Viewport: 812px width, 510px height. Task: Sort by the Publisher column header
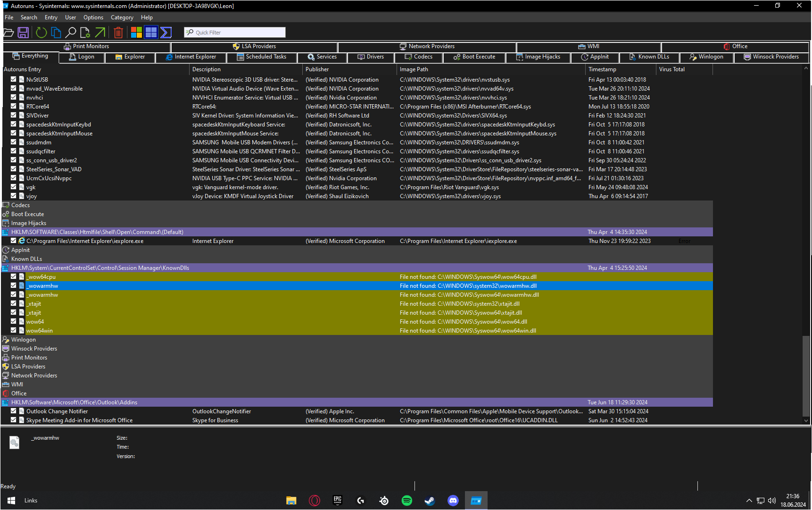point(350,69)
